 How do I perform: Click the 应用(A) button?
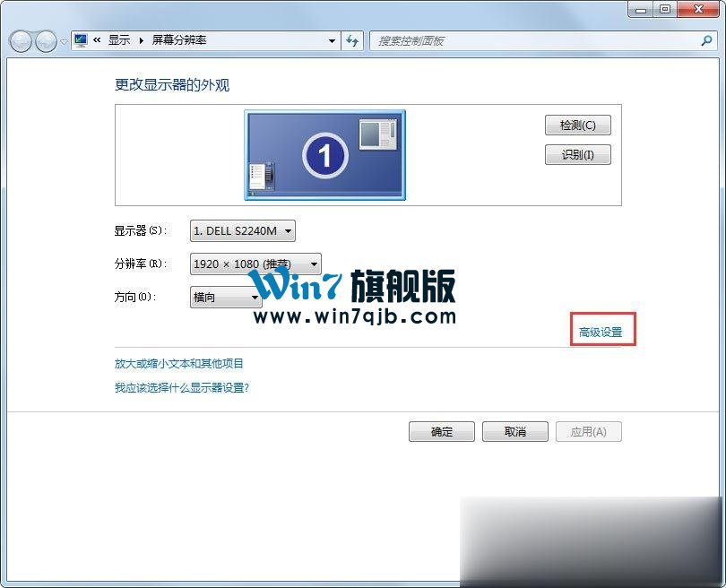pos(589,431)
